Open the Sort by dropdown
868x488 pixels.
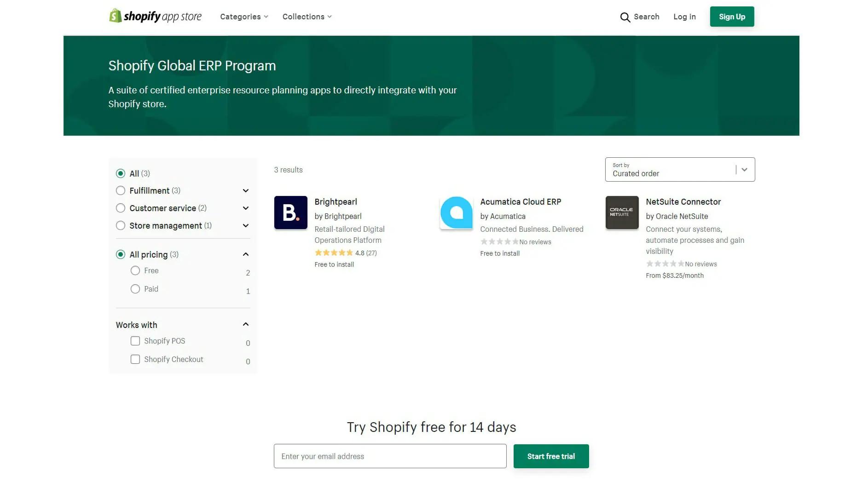(x=679, y=170)
